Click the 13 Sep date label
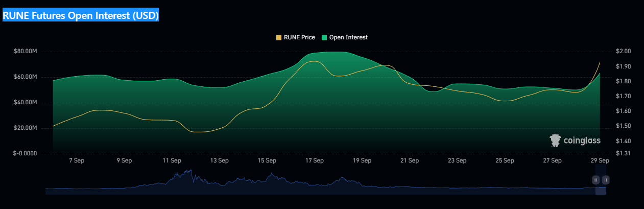This screenshot has width=644, height=209. pyautogui.click(x=219, y=160)
